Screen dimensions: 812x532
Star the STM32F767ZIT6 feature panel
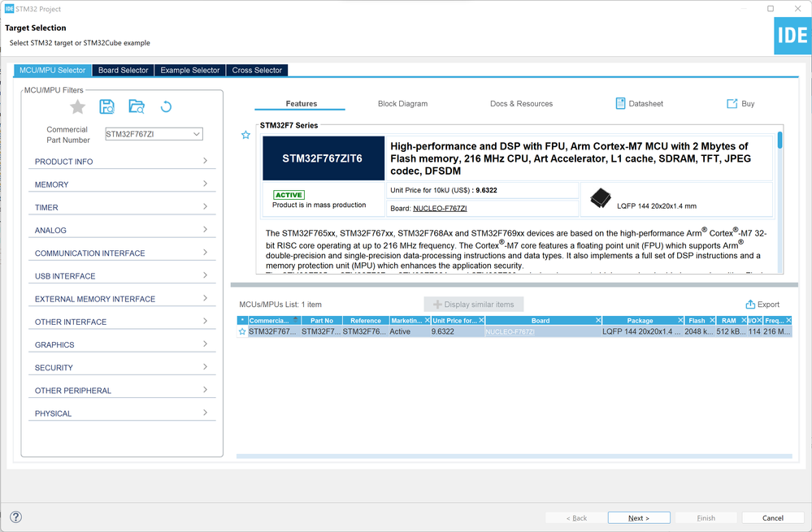pos(245,135)
